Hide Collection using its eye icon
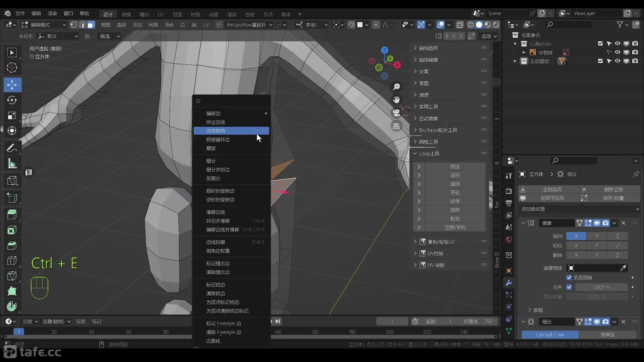 (618, 44)
